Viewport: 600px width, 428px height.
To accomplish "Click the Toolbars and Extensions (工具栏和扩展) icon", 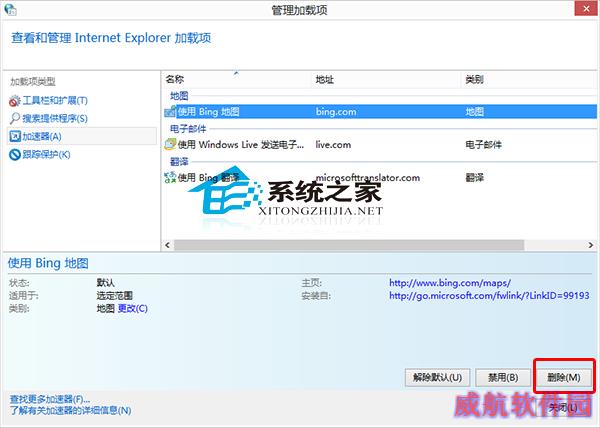I will click(15, 101).
